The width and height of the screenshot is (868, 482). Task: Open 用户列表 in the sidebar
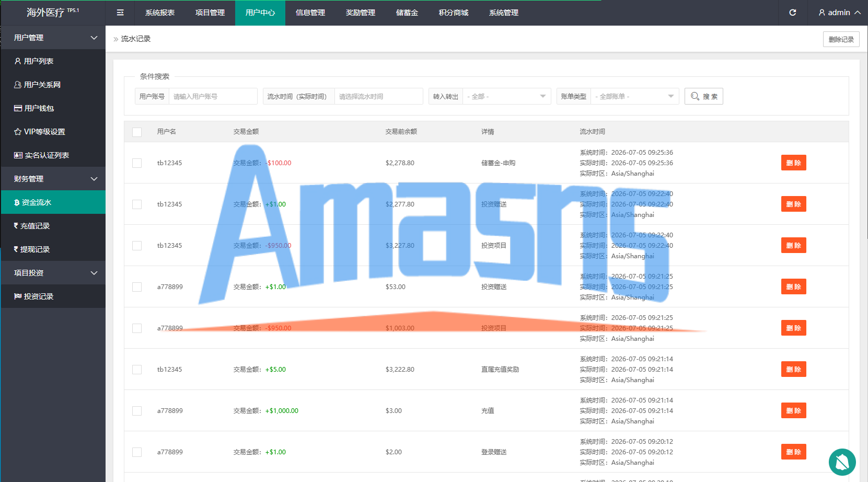pos(53,61)
